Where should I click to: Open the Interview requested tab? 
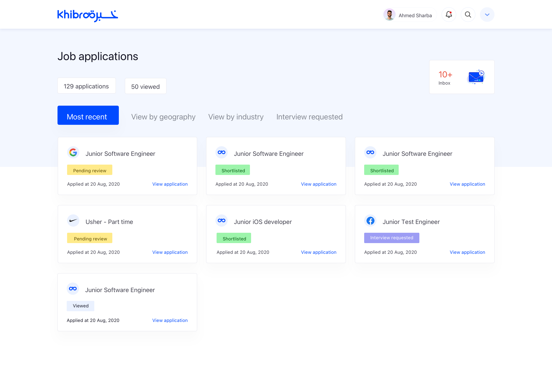point(309,117)
